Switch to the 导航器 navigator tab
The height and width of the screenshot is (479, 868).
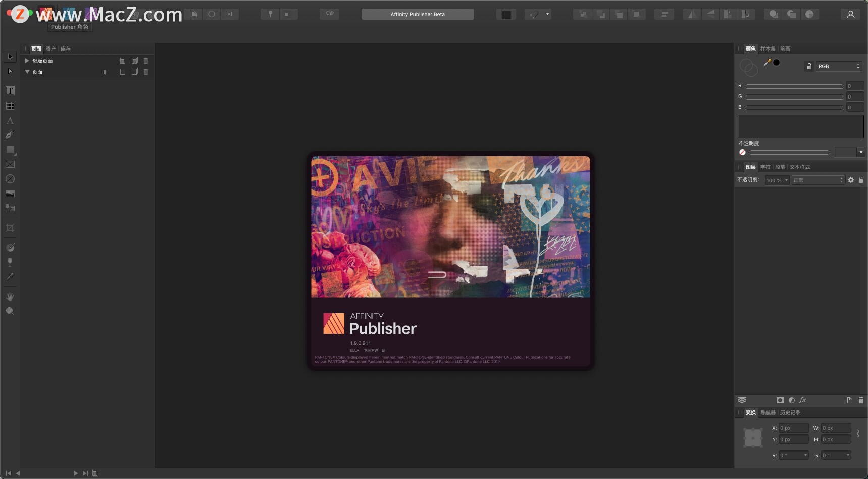tap(768, 413)
